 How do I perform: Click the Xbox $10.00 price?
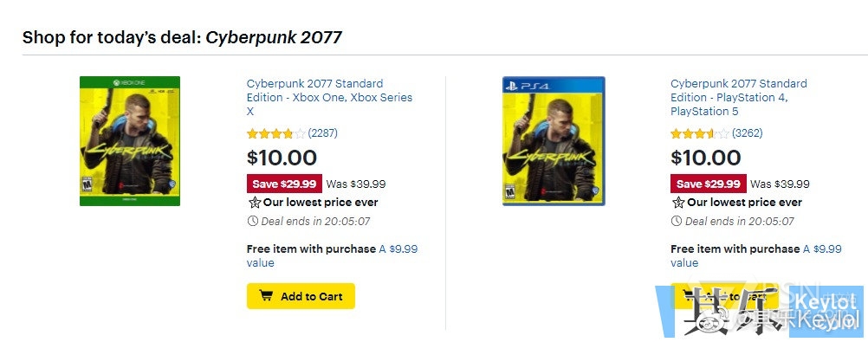[x=282, y=158]
